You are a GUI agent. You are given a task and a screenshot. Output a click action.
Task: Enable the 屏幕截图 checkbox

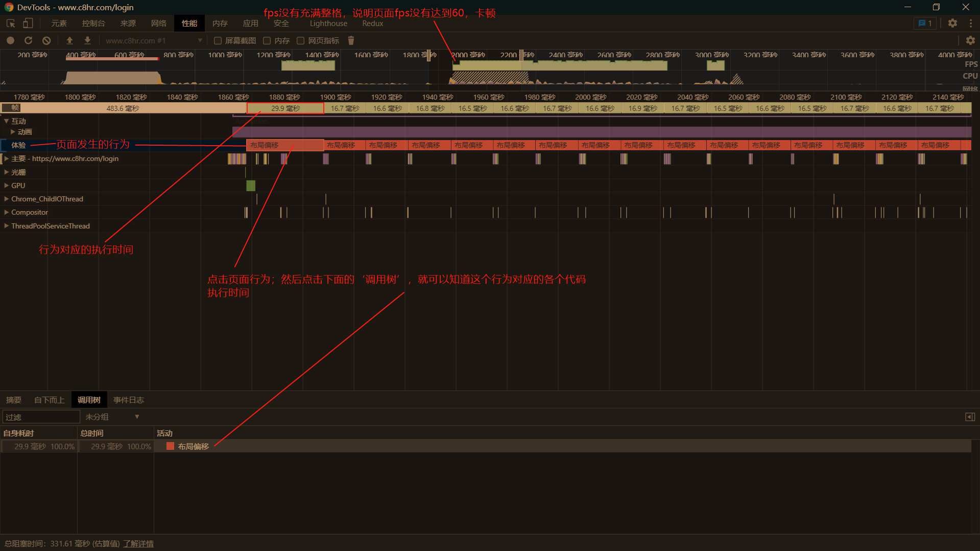point(218,41)
